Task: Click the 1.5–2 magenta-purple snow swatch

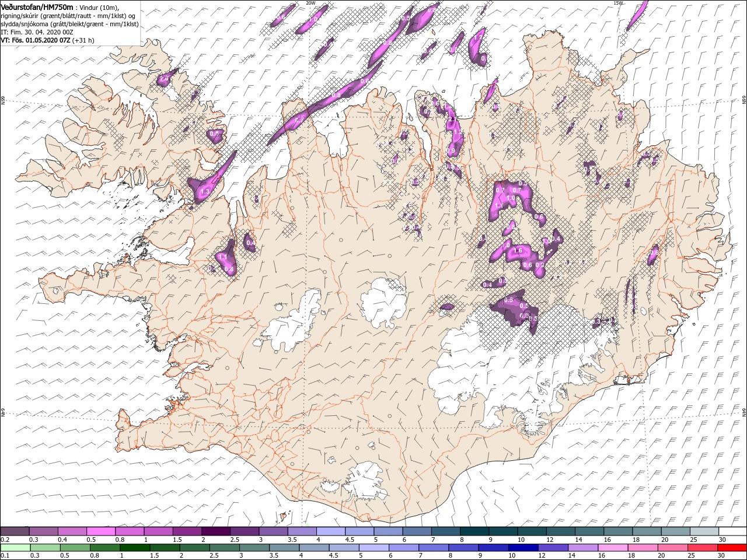Action: tap(187, 531)
